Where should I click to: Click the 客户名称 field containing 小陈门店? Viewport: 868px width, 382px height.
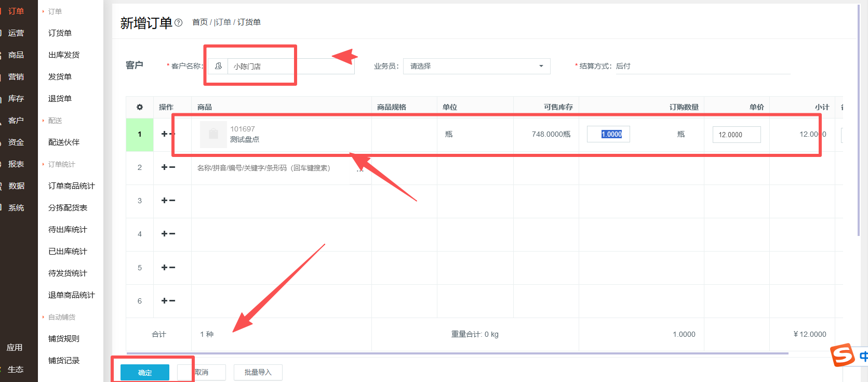pos(282,66)
